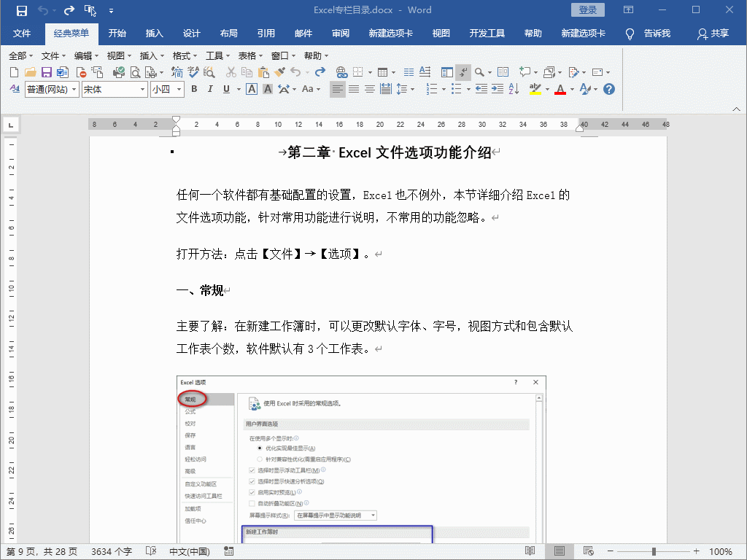Cut the selected text with scissors

coord(231,72)
